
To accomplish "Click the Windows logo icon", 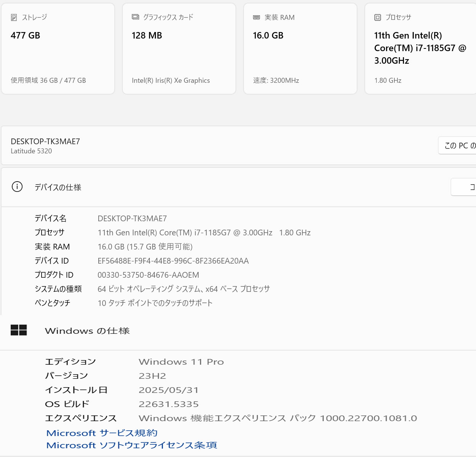I will [19, 330].
